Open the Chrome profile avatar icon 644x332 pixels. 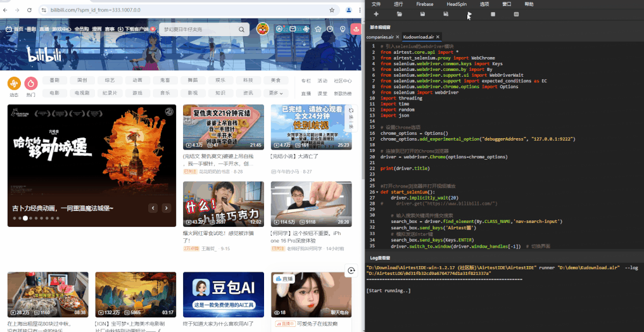click(349, 10)
